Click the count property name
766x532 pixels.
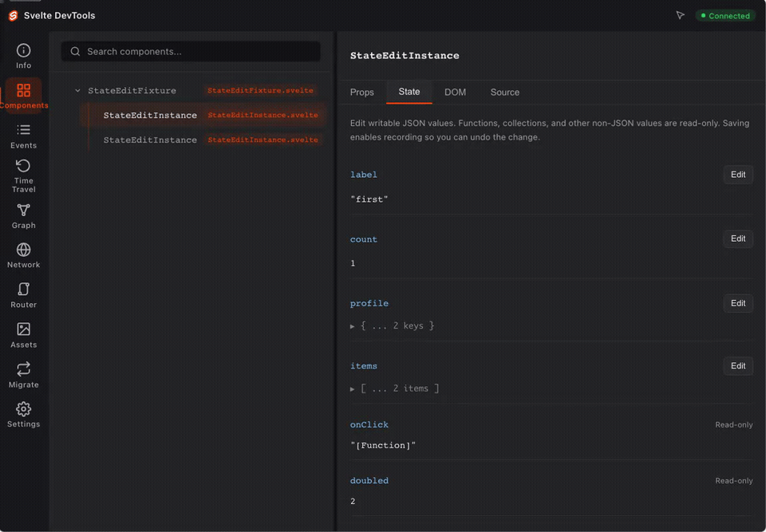coord(364,239)
